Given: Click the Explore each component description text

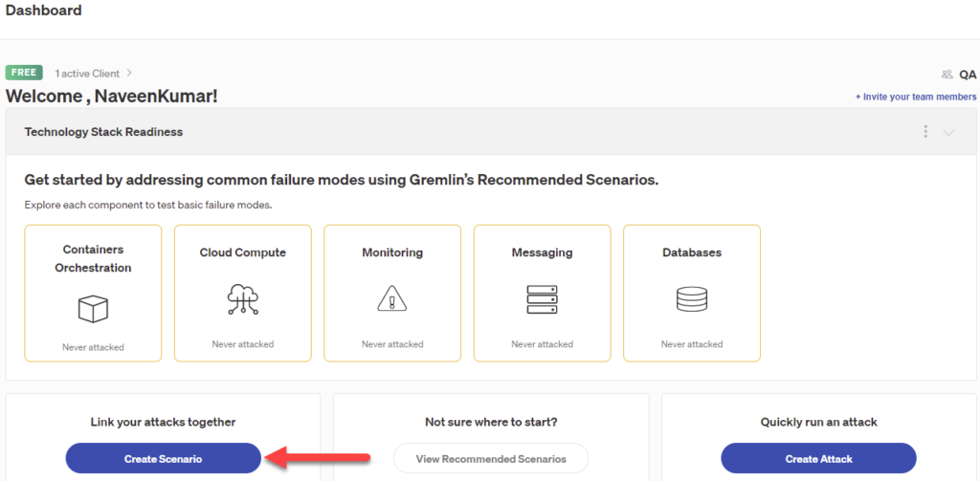Looking at the screenshot, I should (x=148, y=205).
